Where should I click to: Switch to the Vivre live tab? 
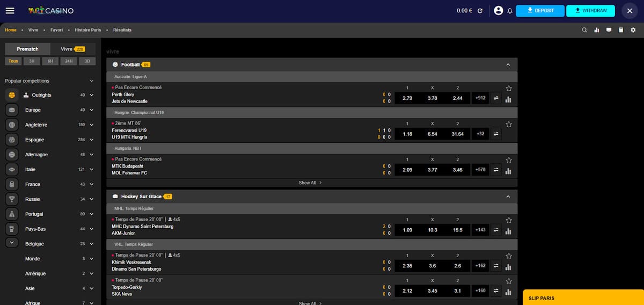72,49
